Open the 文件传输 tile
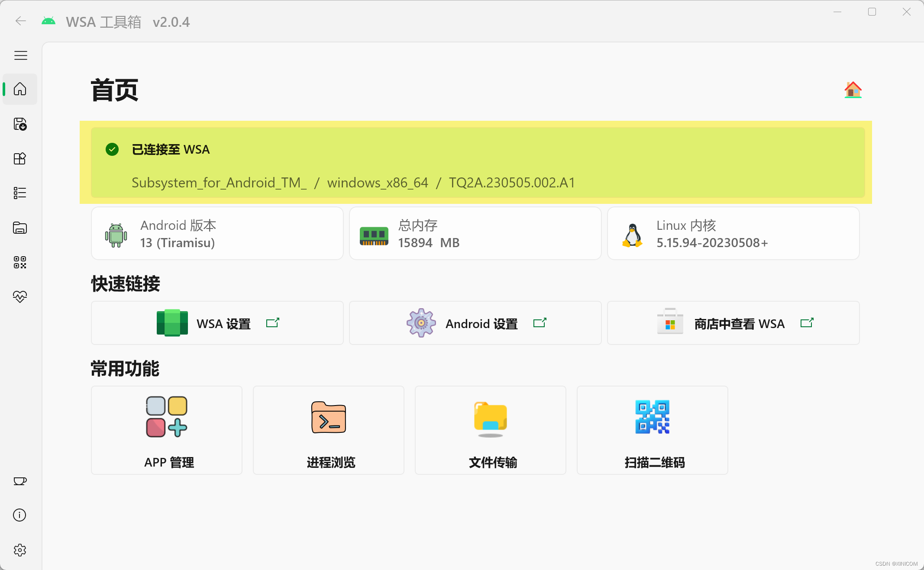The width and height of the screenshot is (924, 570). pos(491,430)
